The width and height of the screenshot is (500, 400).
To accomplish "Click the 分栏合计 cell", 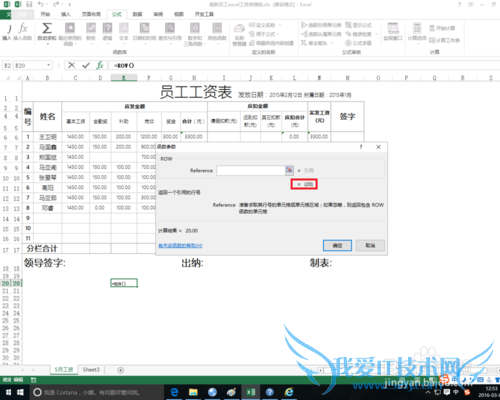I will [x=42, y=248].
